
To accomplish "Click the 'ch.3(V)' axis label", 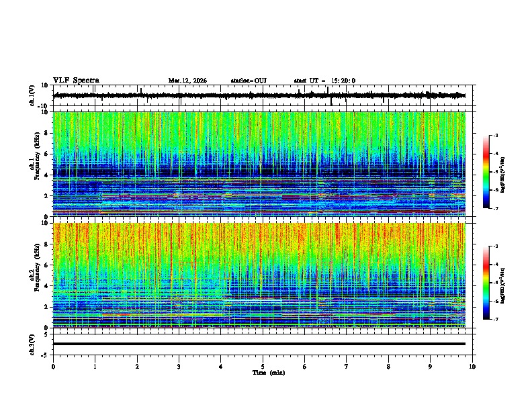I will (32, 345).
